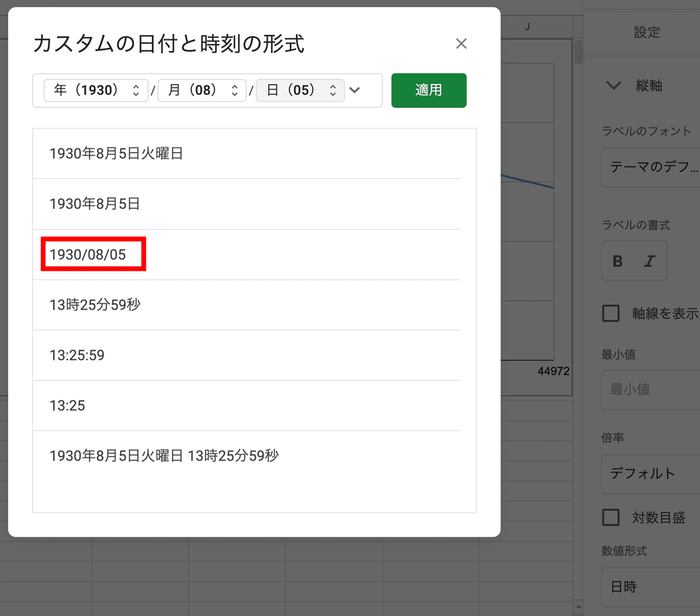Select column J header in spreadsheet
Screen dimensions: 700x616
pyautogui.click(x=527, y=27)
